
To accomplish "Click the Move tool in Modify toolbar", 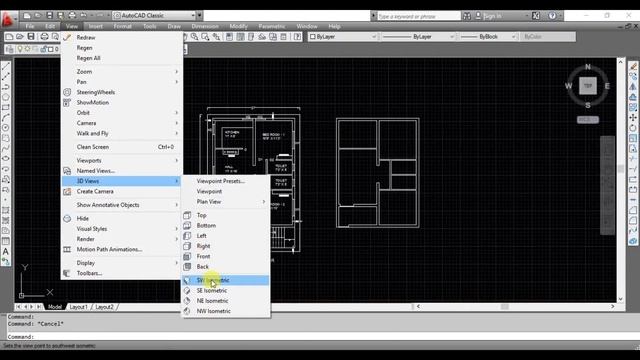I will click(x=633, y=118).
